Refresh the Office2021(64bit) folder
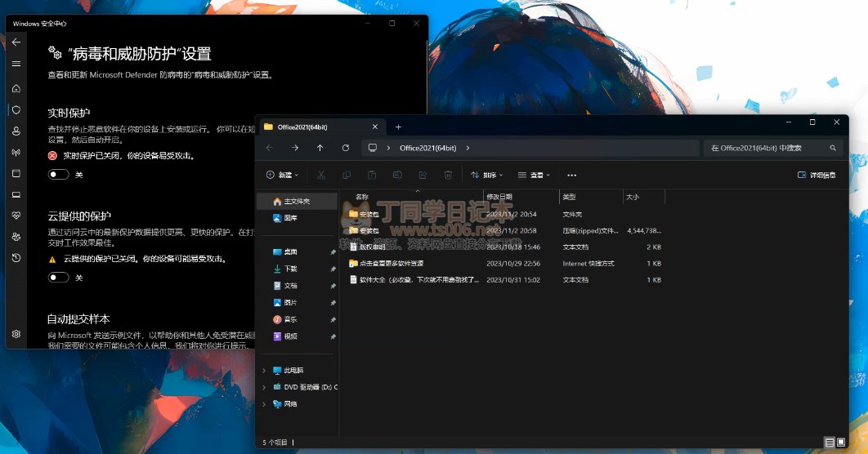This screenshot has height=454, width=868. click(x=346, y=148)
